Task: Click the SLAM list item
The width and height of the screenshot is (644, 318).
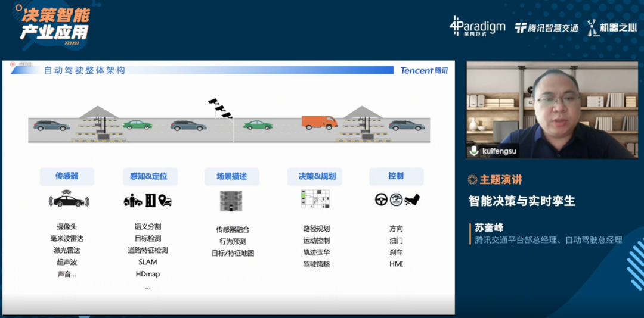Action: 148,262
